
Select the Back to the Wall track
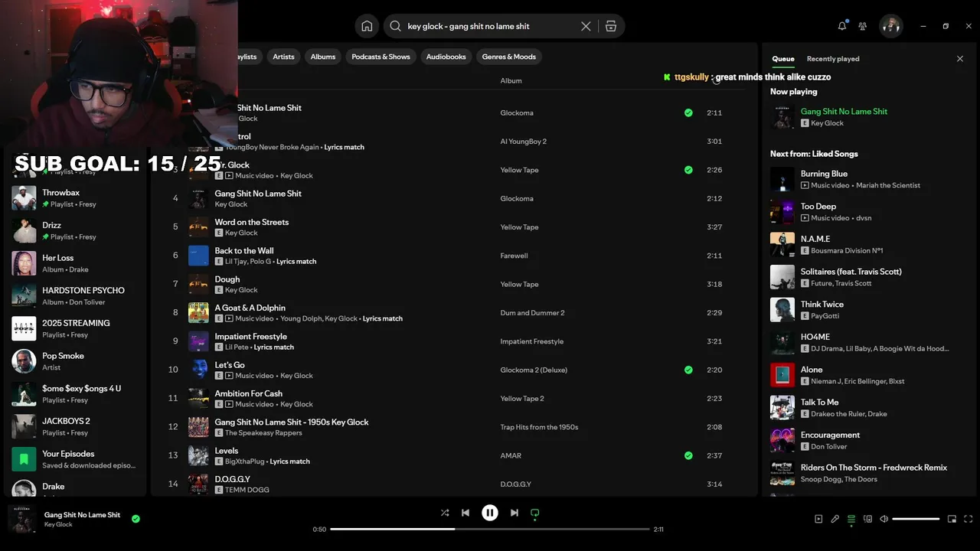[244, 250]
